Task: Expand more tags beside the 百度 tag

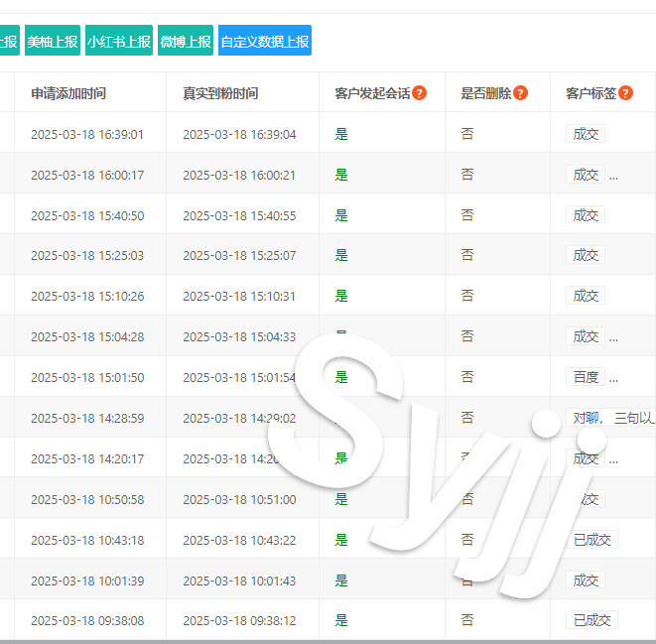Action: tap(613, 381)
